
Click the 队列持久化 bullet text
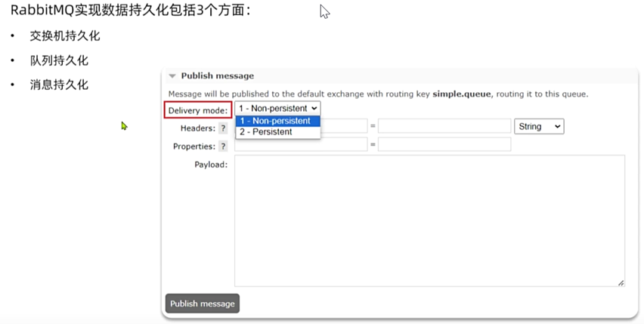click(x=59, y=60)
